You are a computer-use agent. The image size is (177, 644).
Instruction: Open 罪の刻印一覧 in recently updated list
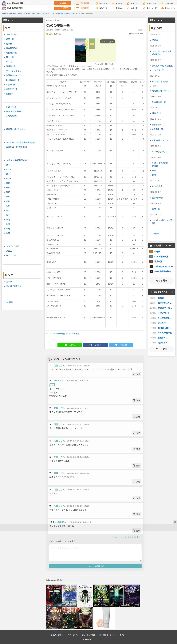(x=165, y=308)
